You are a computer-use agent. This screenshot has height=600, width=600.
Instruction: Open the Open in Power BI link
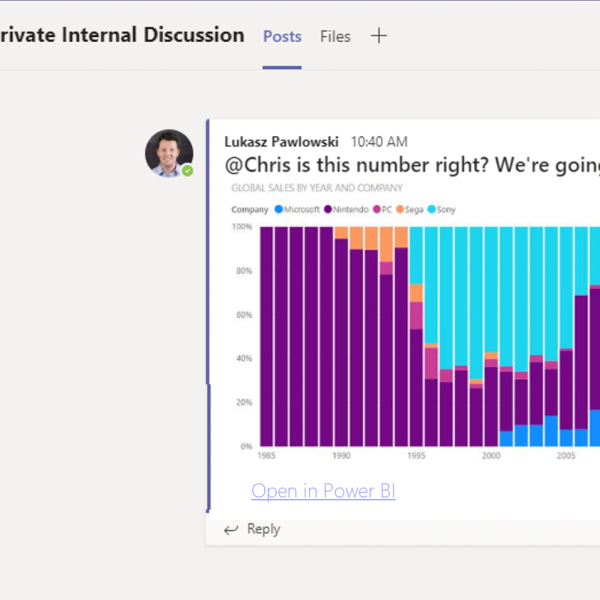point(323,491)
